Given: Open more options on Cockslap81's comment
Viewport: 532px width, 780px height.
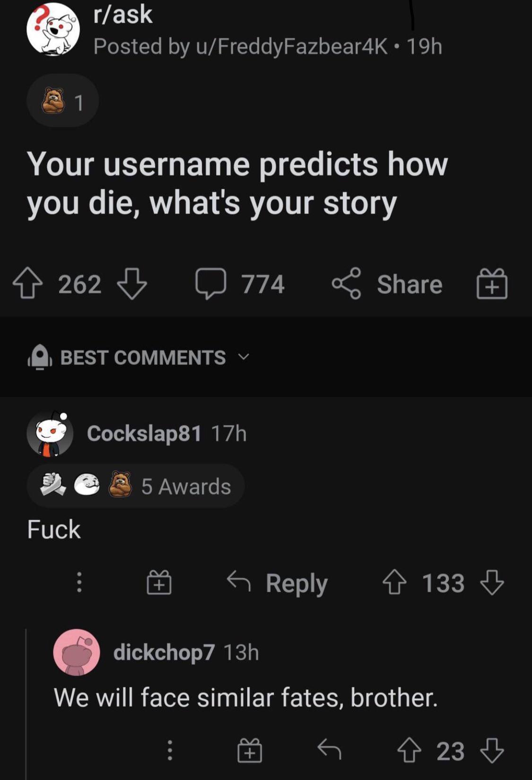Looking at the screenshot, I should [x=79, y=582].
